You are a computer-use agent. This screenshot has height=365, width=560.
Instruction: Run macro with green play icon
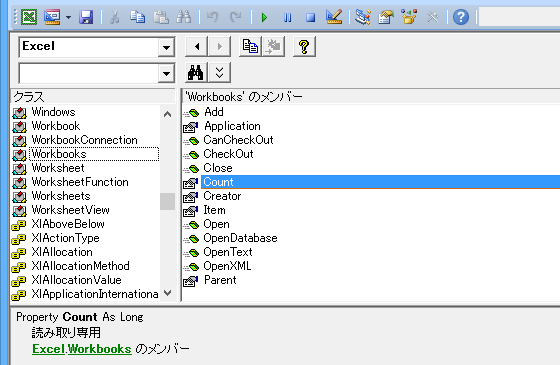(264, 17)
